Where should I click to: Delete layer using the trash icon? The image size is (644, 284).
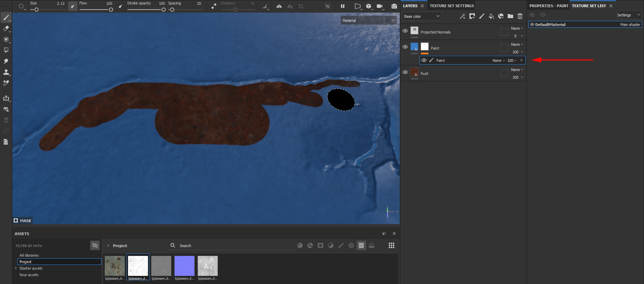point(520,16)
